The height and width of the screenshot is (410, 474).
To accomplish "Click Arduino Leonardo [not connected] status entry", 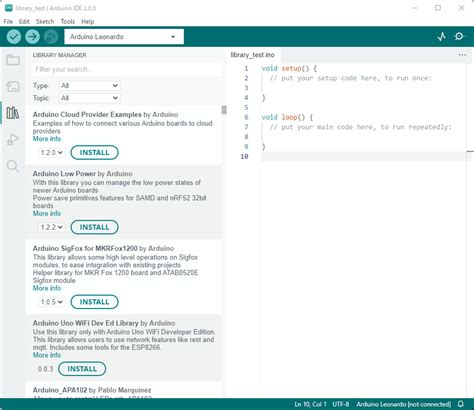I will coord(404,404).
